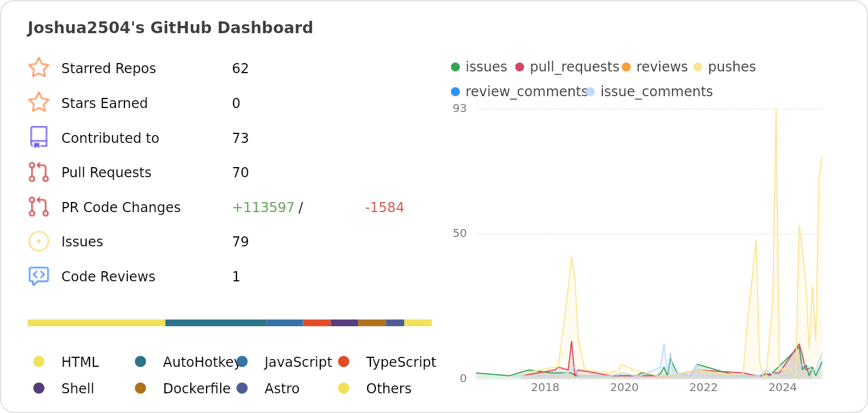
Task: Click the Code Reviews label
Action: pos(108,277)
